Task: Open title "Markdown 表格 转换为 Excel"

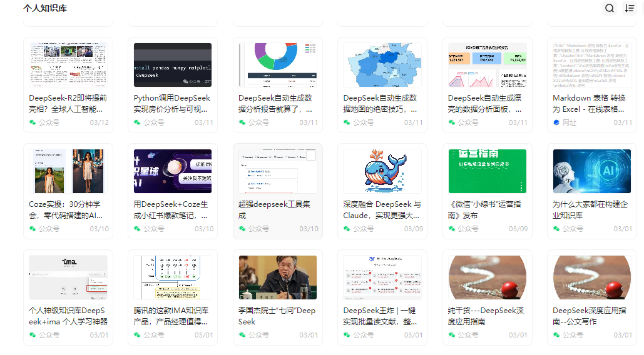Action: pyautogui.click(x=589, y=104)
